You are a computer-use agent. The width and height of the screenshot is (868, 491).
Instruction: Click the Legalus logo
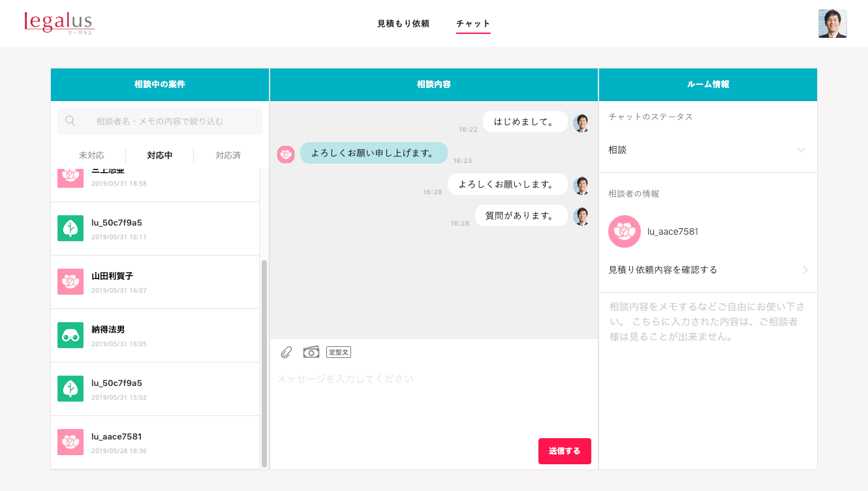pos(59,23)
